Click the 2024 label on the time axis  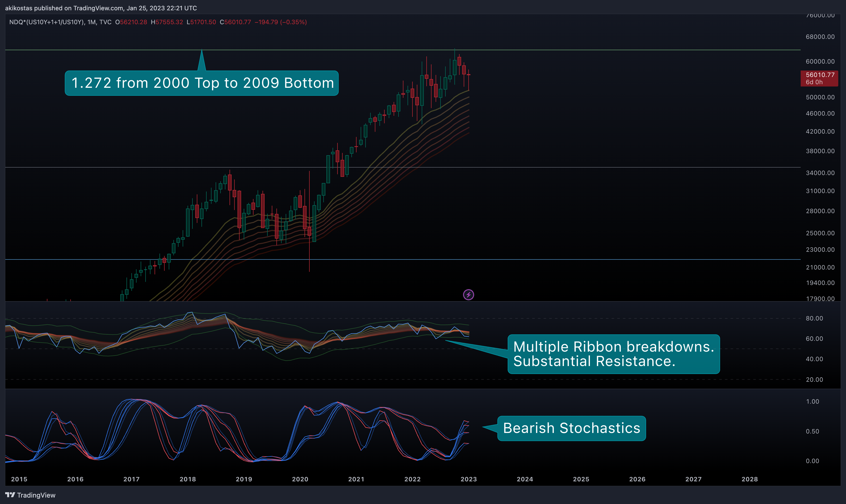[x=525, y=479]
